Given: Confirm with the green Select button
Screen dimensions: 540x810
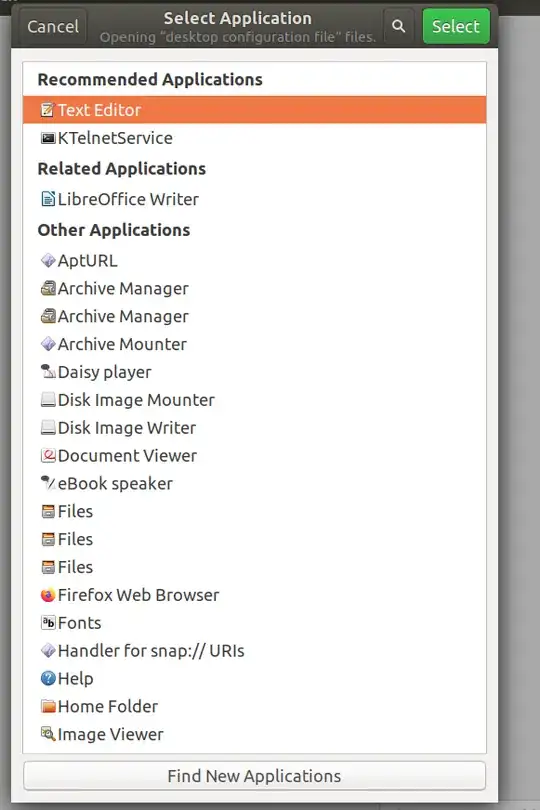Looking at the screenshot, I should 456,26.
